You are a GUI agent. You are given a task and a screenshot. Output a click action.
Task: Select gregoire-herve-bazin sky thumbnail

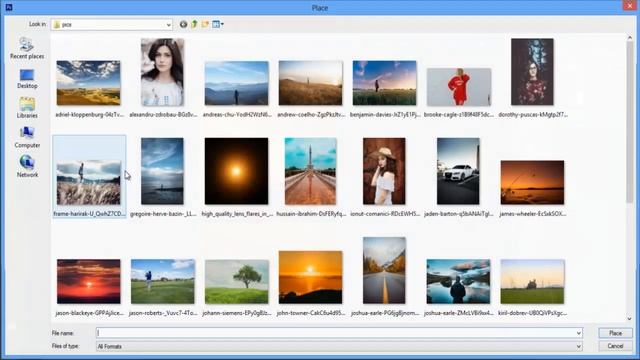point(162,171)
